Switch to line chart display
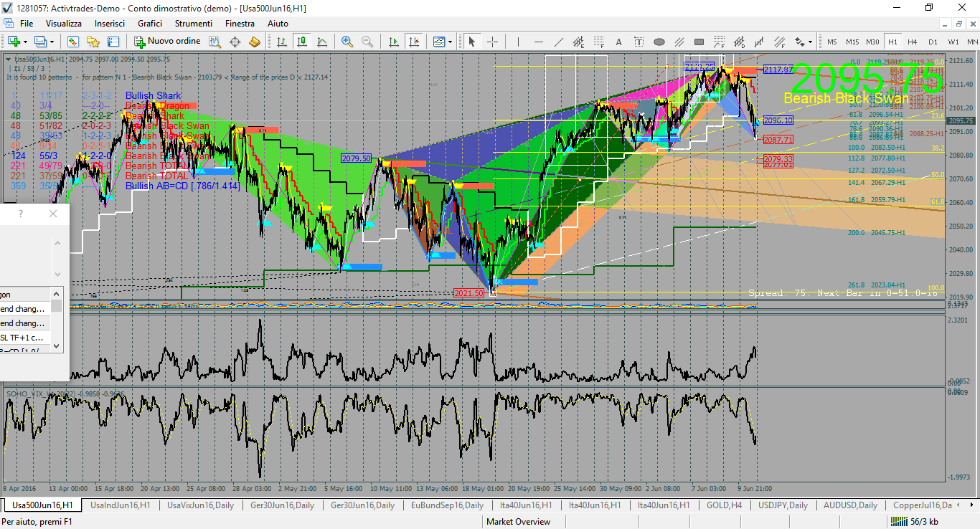Screen dimensions: 980x529 pos(322,42)
